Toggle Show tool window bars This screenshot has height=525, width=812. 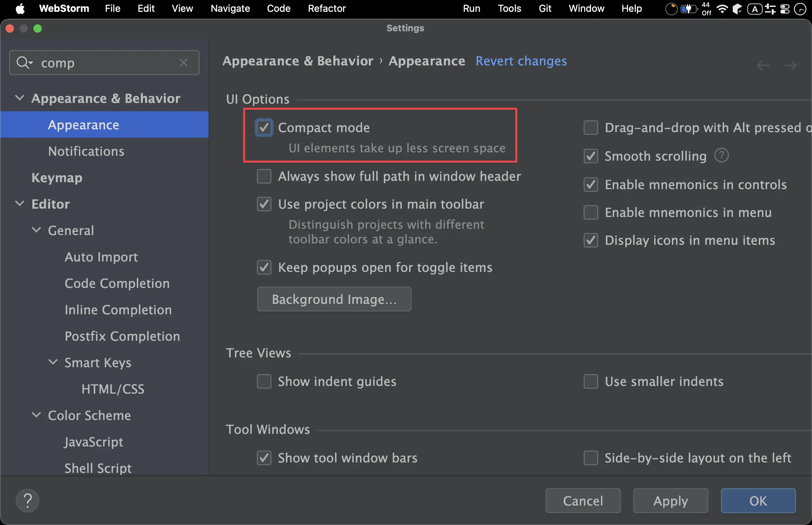[264, 458]
